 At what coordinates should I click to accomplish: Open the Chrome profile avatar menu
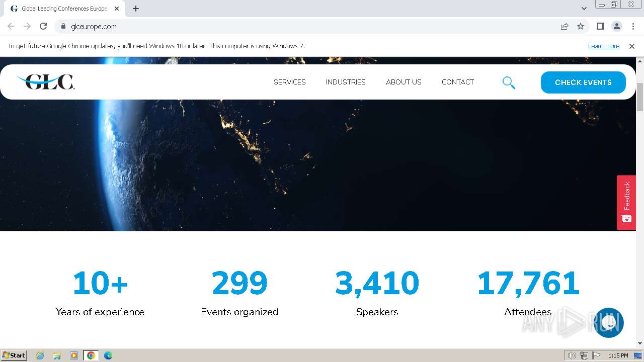616,26
